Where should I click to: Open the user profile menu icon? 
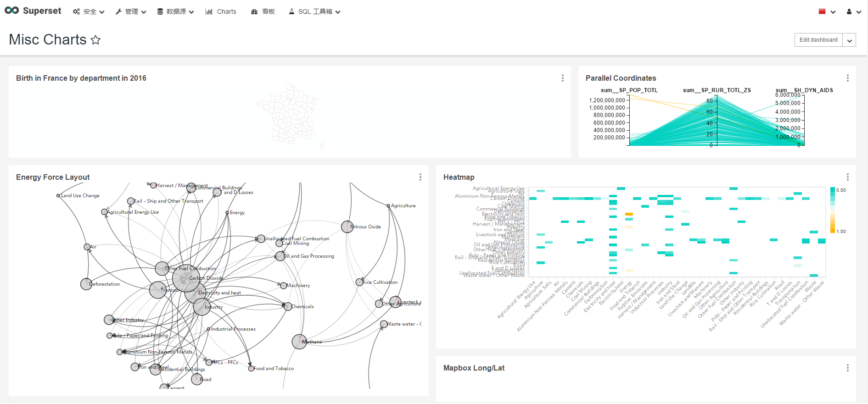pyautogui.click(x=853, y=12)
